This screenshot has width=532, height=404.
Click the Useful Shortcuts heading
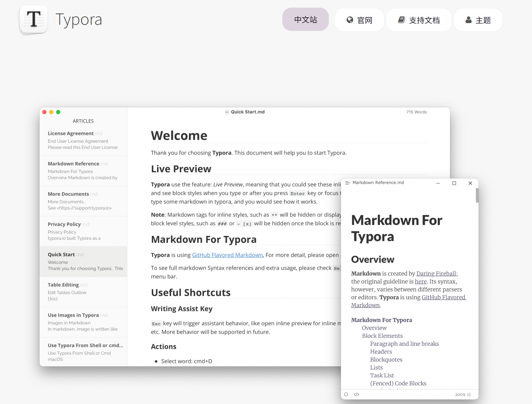click(191, 293)
